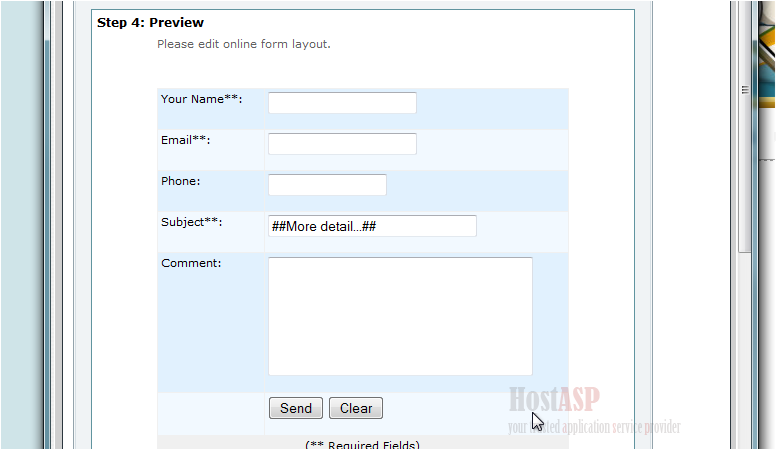Click the HostASP watermark logo
The width and height of the screenshot is (776, 450).
click(550, 400)
